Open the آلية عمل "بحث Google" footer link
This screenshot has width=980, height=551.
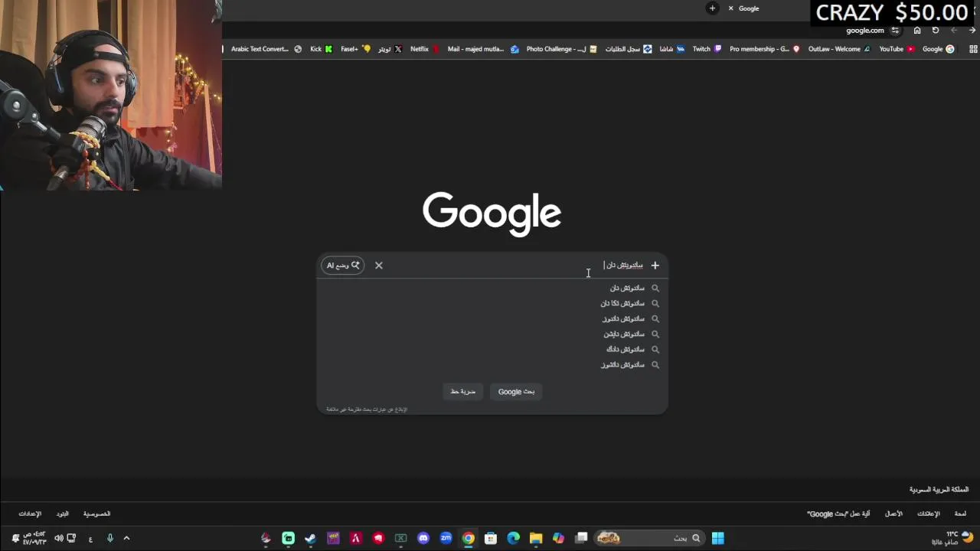(838, 514)
